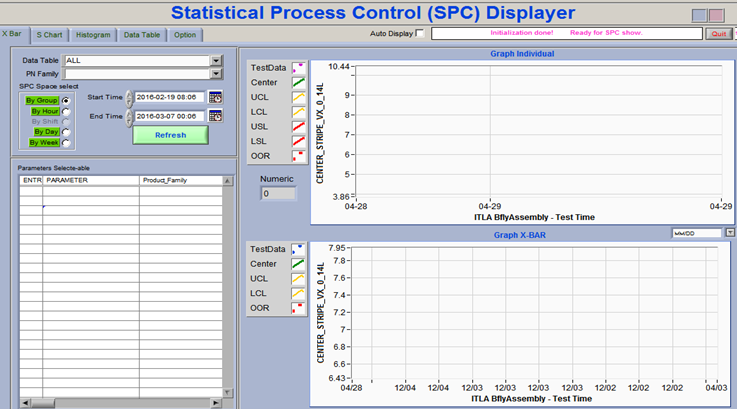
Task: Click the Product_Family column header
Action: (181, 181)
